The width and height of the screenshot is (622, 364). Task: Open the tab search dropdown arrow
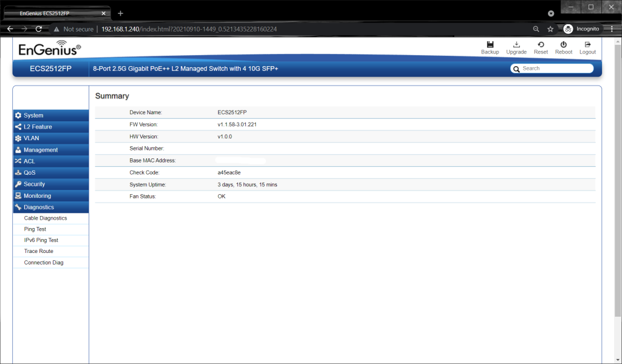551,13
